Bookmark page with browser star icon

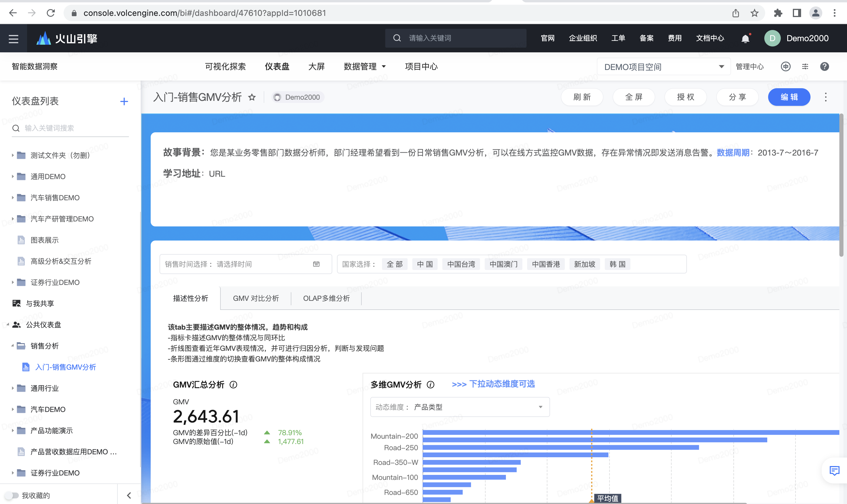click(x=754, y=13)
